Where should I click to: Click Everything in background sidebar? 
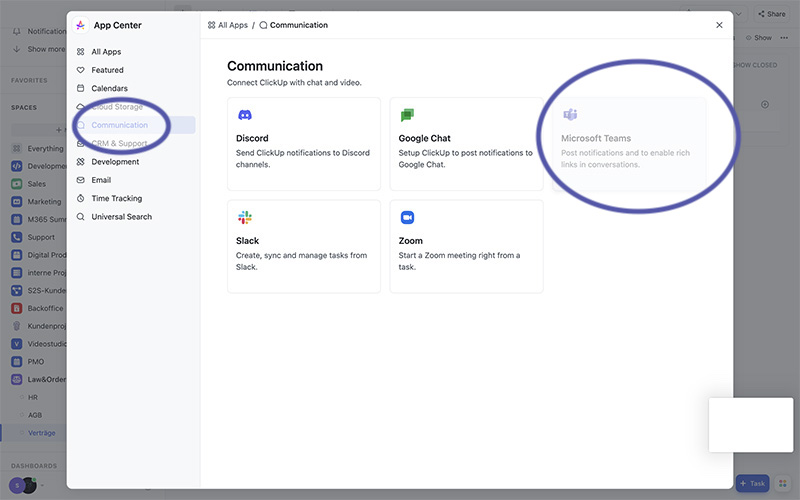pos(45,148)
